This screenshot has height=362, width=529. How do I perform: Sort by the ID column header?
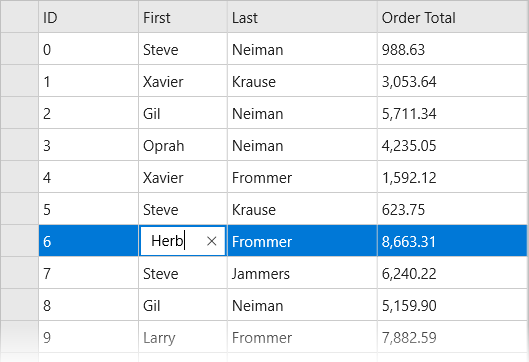pos(88,17)
